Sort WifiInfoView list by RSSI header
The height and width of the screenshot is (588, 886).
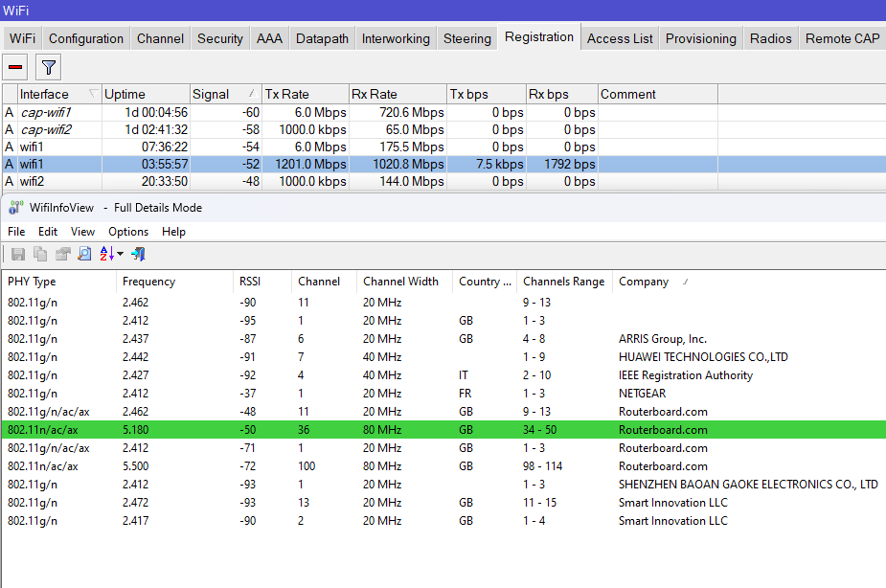pos(261,282)
